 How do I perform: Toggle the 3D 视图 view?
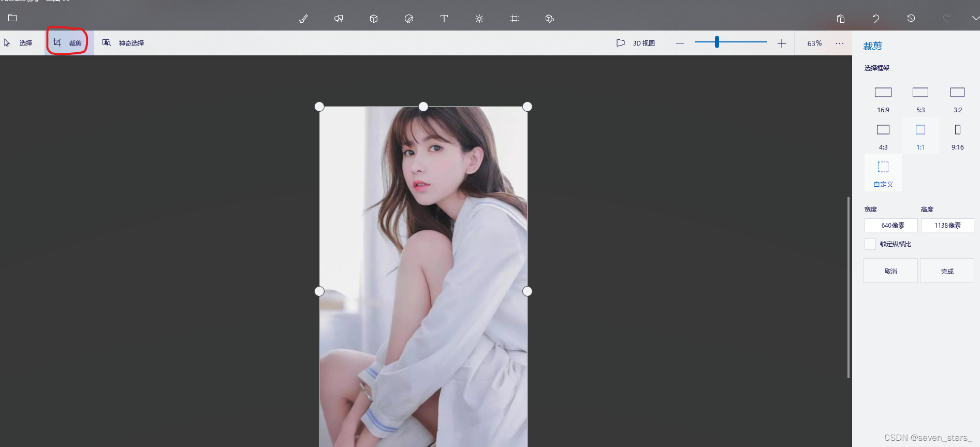click(636, 43)
